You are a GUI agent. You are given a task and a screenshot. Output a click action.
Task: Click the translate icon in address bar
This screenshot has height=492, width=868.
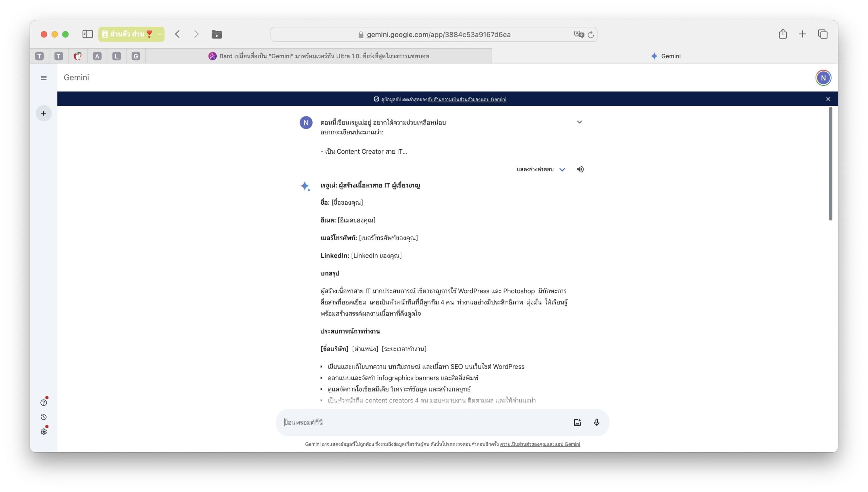click(x=578, y=34)
